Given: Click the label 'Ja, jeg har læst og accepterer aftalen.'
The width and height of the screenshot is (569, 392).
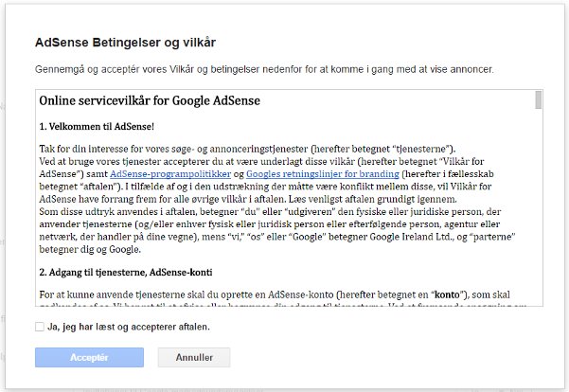Looking at the screenshot, I should [x=129, y=327].
